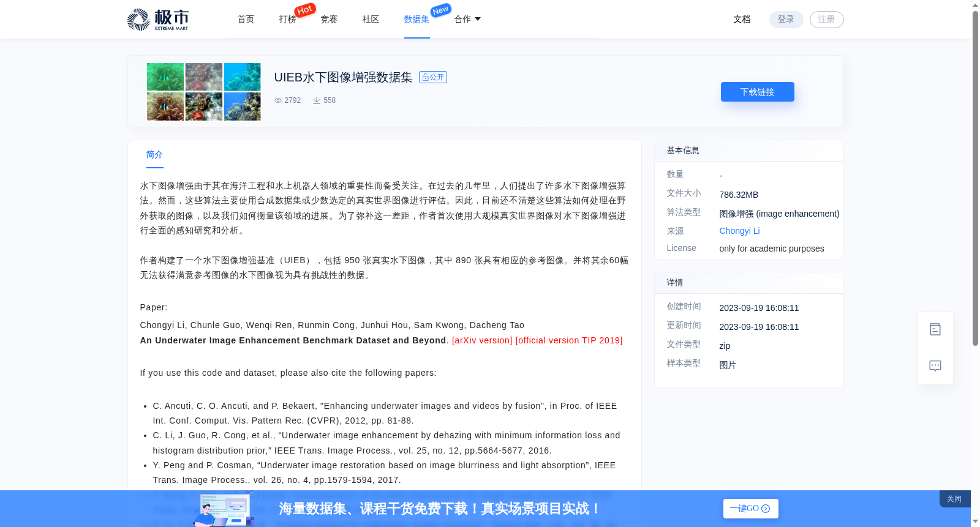Image resolution: width=980 pixels, height=527 pixels.
Task: Click the scrollbar down arrow
Action: pos(975,521)
